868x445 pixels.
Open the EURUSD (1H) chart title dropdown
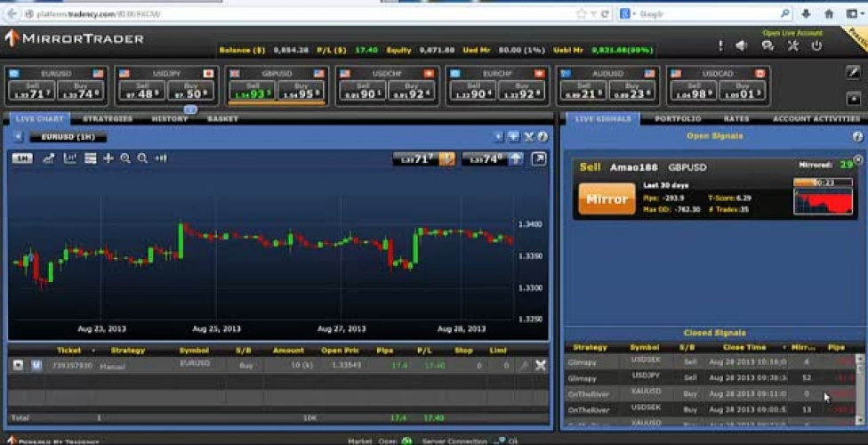pos(68,137)
